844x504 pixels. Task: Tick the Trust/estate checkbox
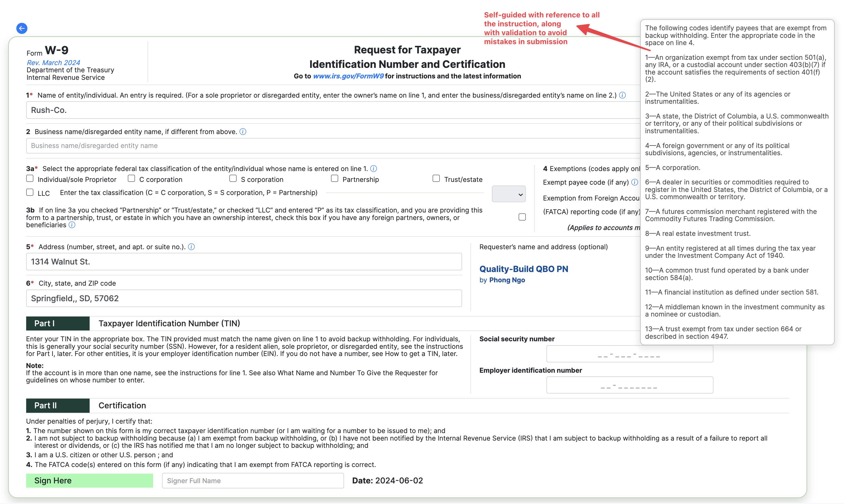click(436, 179)
